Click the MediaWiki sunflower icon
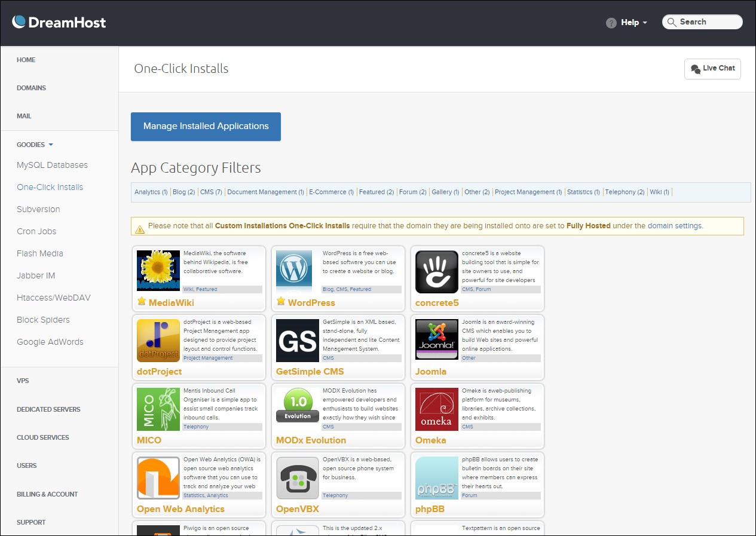The image size is (756, 536). 158,271
